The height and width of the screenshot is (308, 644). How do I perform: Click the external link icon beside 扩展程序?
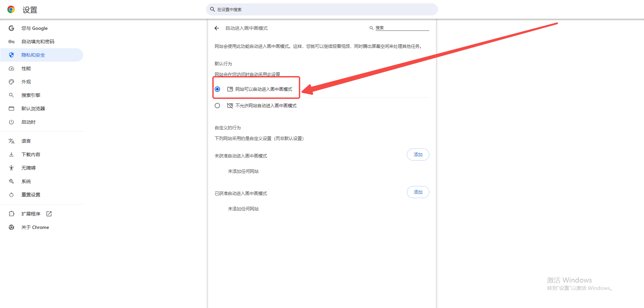pos(49,214)
